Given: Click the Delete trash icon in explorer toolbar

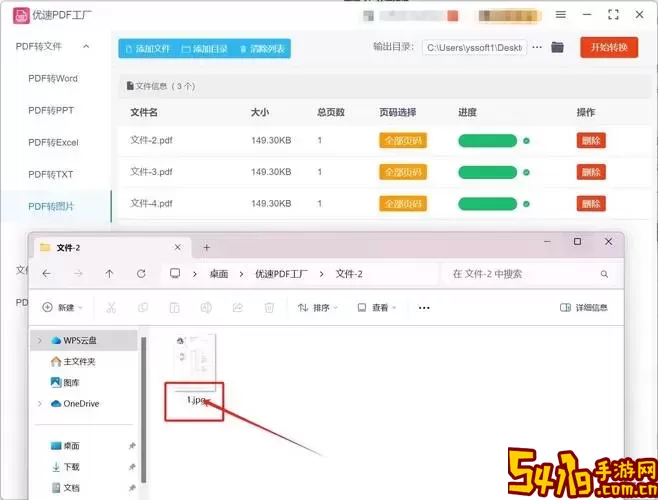Looking at the screenshot, I should 269,308.
